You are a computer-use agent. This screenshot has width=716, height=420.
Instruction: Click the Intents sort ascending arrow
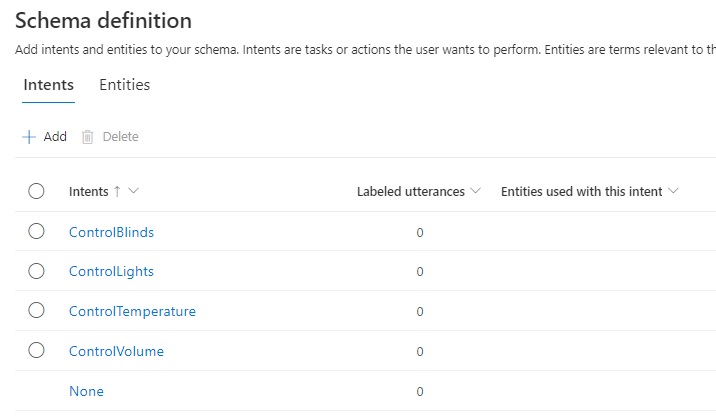pos(117,192)
